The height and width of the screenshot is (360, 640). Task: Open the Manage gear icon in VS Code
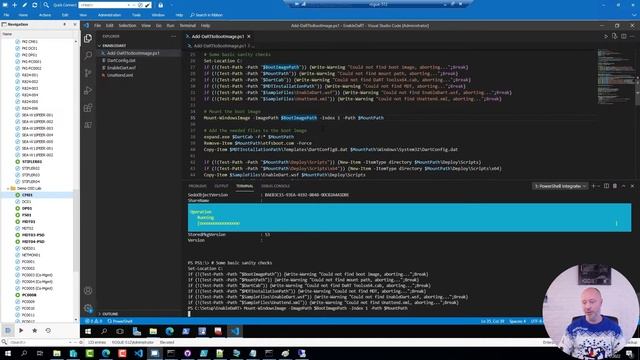click(x=88, y=308)
